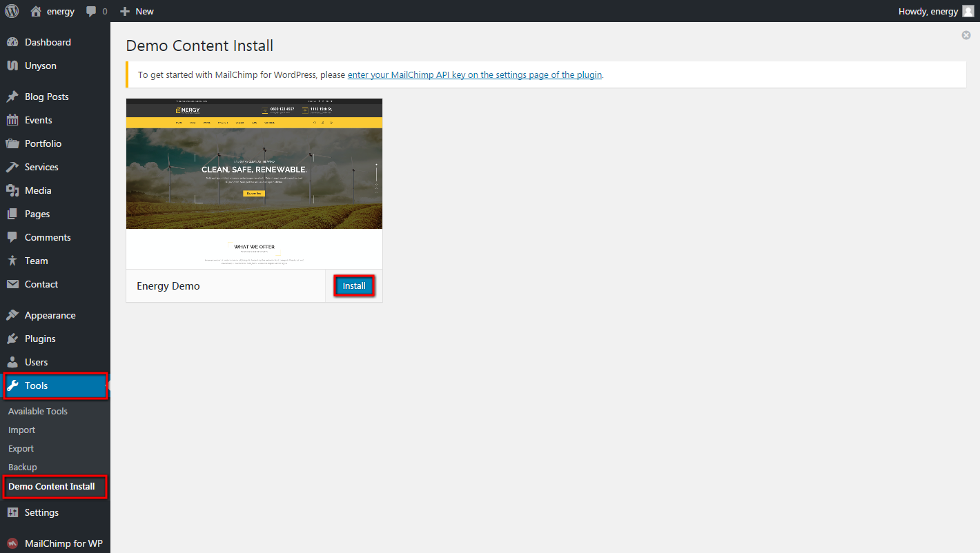Add new content via New button

137,11
